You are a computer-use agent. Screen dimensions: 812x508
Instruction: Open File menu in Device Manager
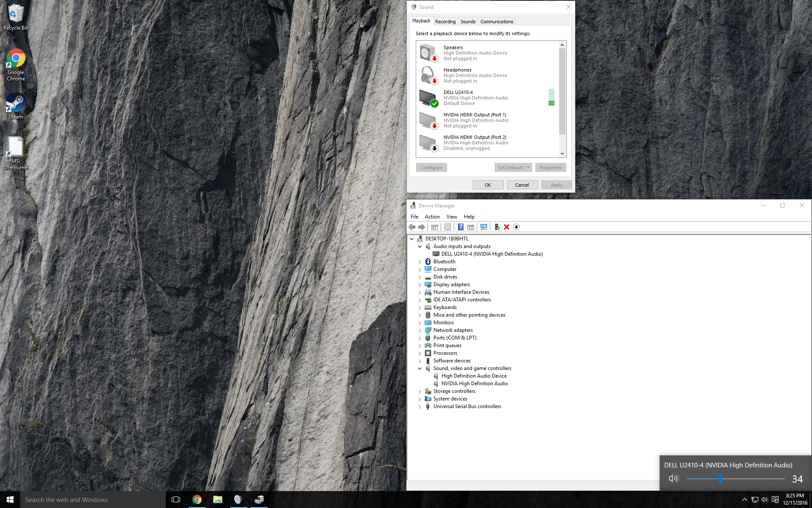(414, 217)
